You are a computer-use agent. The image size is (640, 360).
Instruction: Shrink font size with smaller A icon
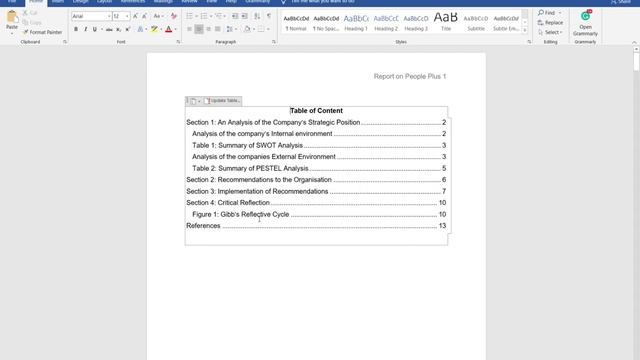tap(144, 16)
